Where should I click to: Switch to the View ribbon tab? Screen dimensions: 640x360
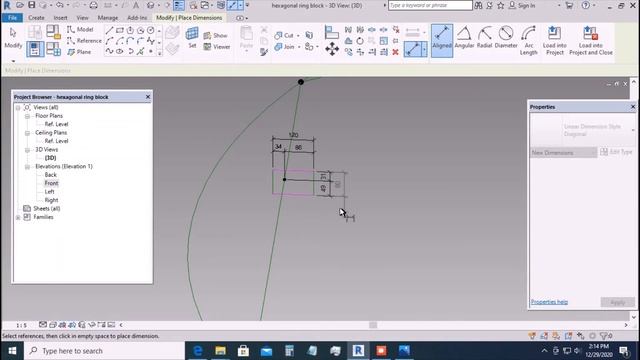pos(82,18)
